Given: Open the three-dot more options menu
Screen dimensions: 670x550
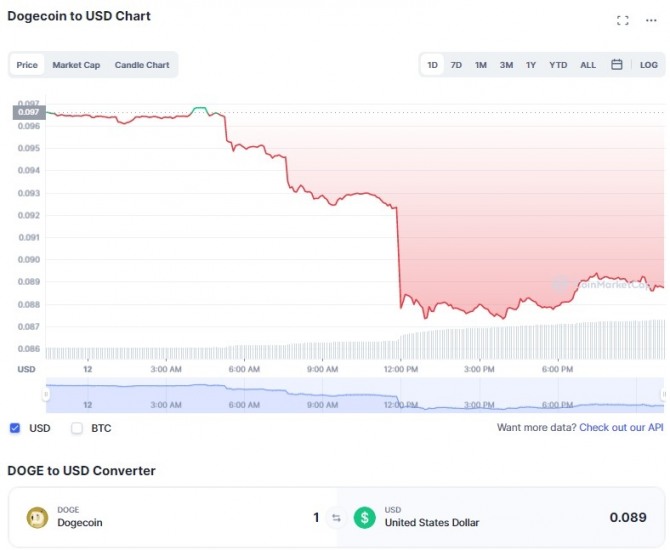Looking at the screenshot, I should point(651,20).
